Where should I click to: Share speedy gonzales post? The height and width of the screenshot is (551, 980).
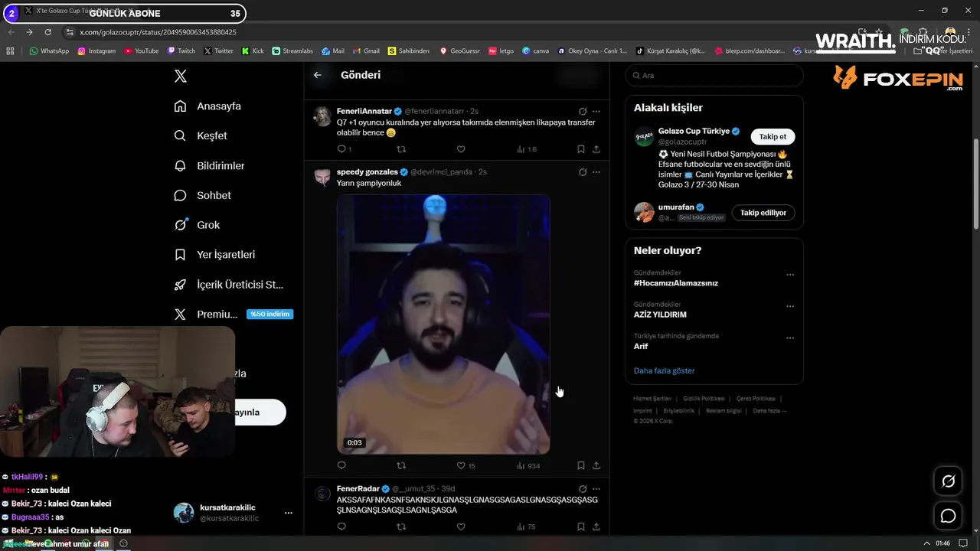596,465
